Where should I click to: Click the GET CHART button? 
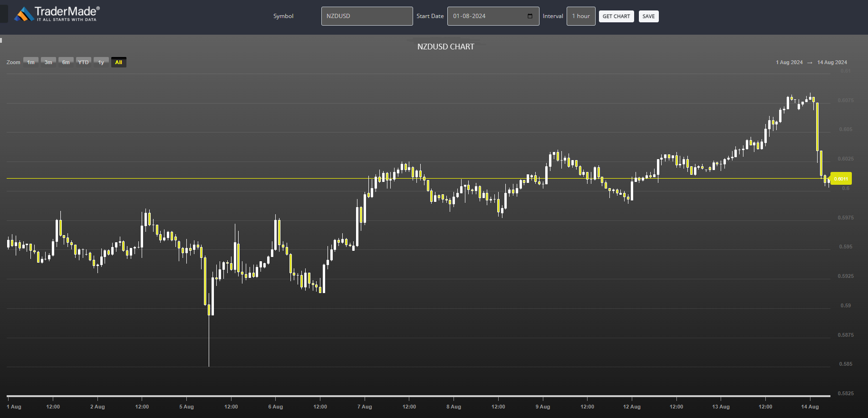616,17
